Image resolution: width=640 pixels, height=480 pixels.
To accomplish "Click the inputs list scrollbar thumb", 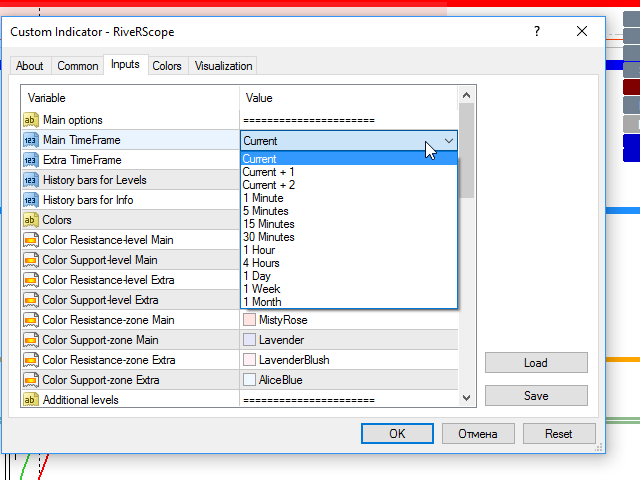I will (x=467, y=151).
